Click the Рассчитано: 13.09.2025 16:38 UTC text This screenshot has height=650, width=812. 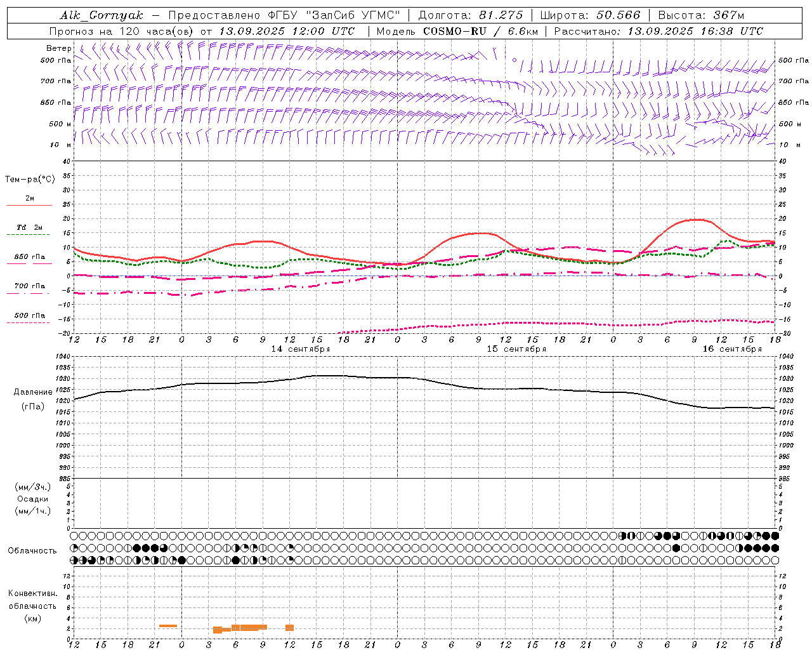pos(658,31)
